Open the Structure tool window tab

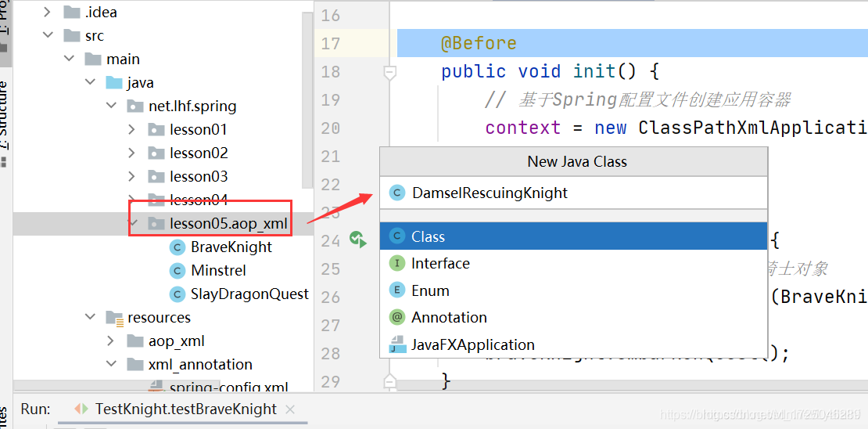pyautogui.click(x=5, y=124)
